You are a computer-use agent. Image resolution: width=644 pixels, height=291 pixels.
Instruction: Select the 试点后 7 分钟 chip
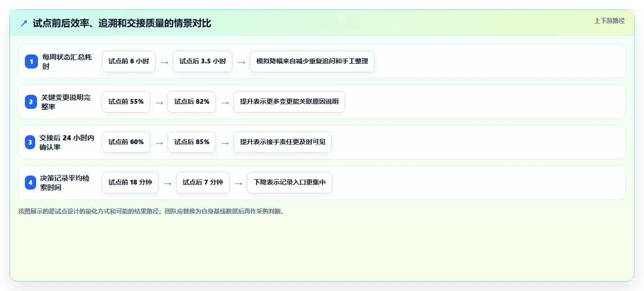(203, 183)
